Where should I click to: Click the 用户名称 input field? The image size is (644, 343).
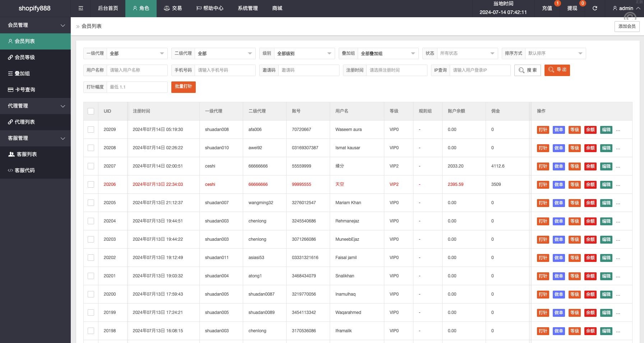coord(137,70)
